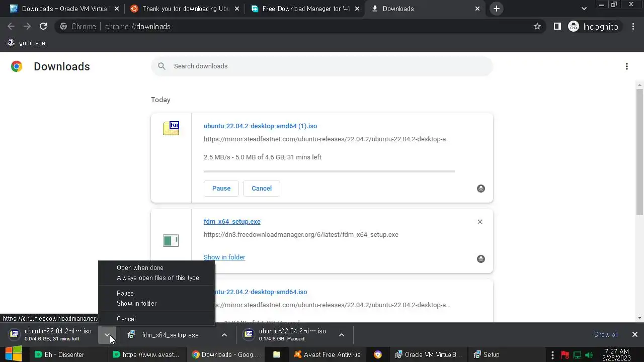644x362 pixels.
Task: Click the Chrome logo beside Downloads heading
Action: (17, 66)
